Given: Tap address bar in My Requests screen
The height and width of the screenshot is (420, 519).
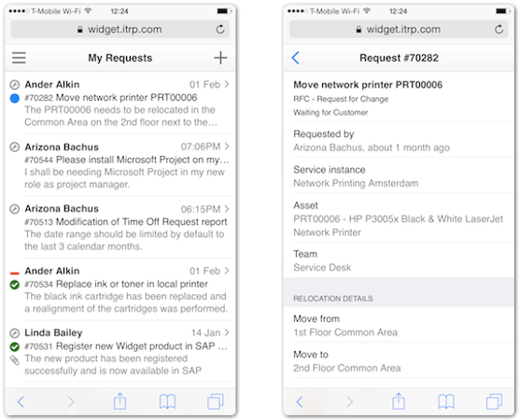Looking at the screenshot, I should 119,30.
